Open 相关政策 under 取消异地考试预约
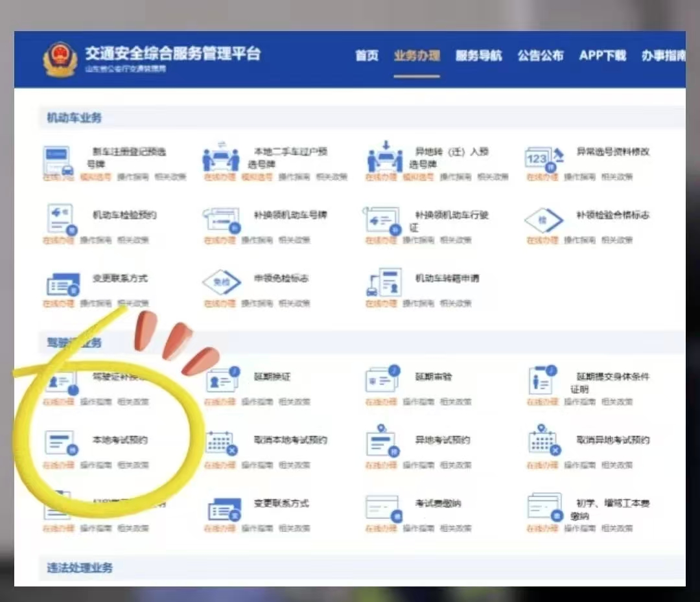Viewport: 700px width, 602px height. pos(616,465)
